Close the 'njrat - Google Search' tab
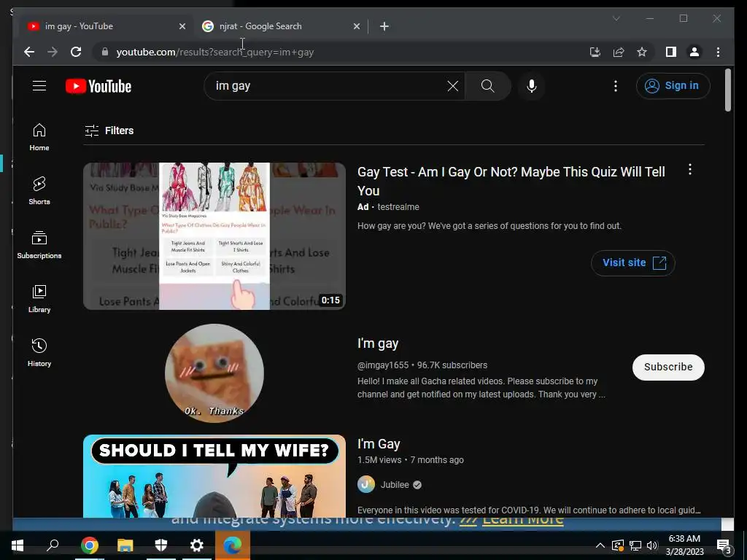The width and height of the screenshot is (747, 560). [356, 26]
